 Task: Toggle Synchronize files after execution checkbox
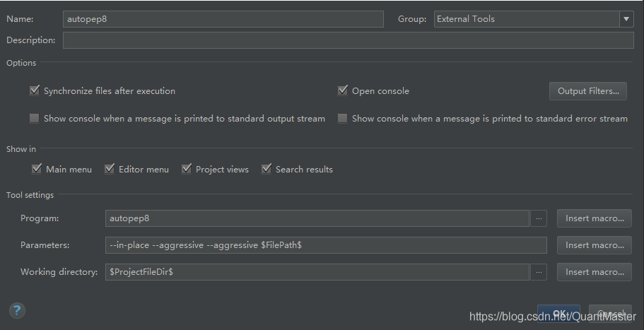coord(35,90)
